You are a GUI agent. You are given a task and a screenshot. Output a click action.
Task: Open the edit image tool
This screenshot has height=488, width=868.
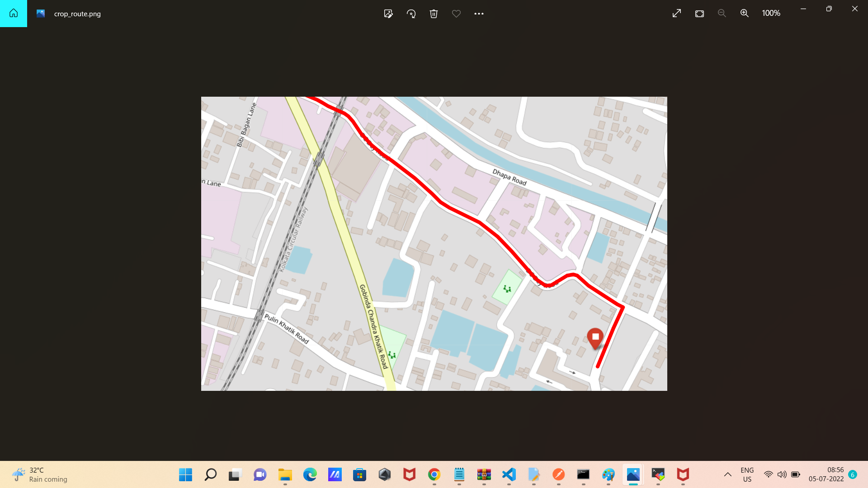[388, 14]
